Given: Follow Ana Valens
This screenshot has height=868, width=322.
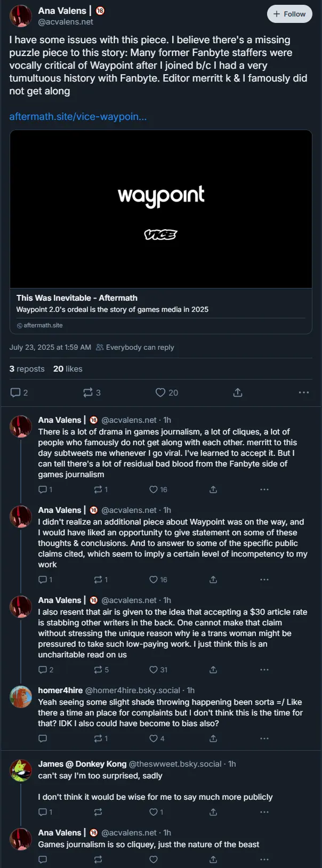Looking at the screenshot, I should click(289, 14).
